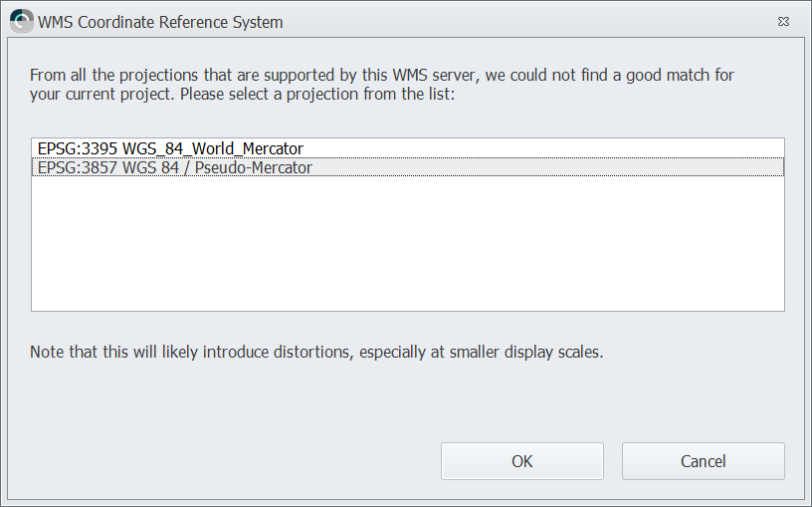This screenshot has width=812, height=507.
Task: Close the WMS Coordinate Reference System dialog
Action: click(x=784, y=21)
